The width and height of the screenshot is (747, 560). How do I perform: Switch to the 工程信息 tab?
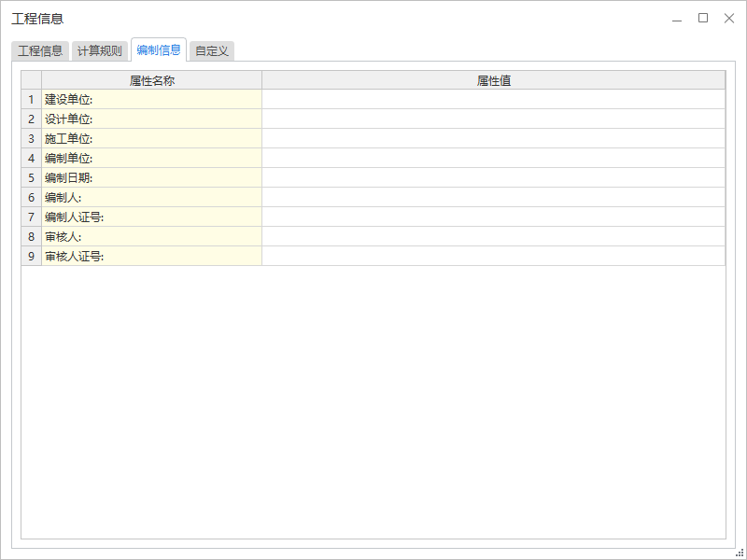point(40,51)
